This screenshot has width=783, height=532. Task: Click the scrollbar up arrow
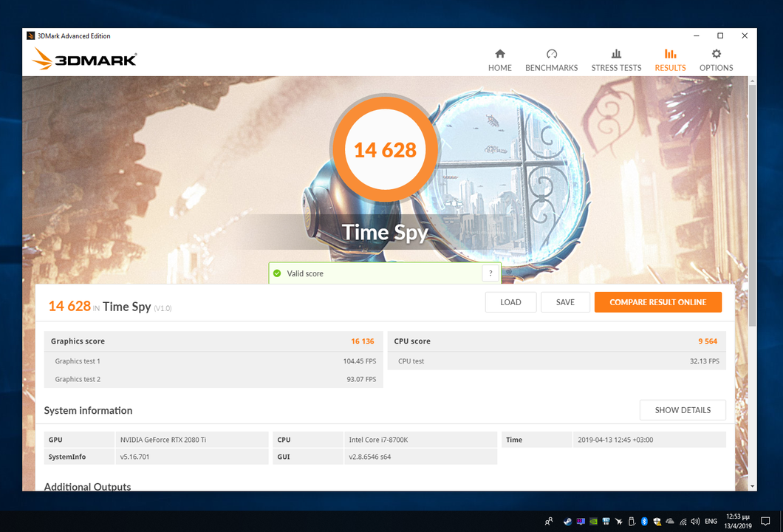point(752,80)
